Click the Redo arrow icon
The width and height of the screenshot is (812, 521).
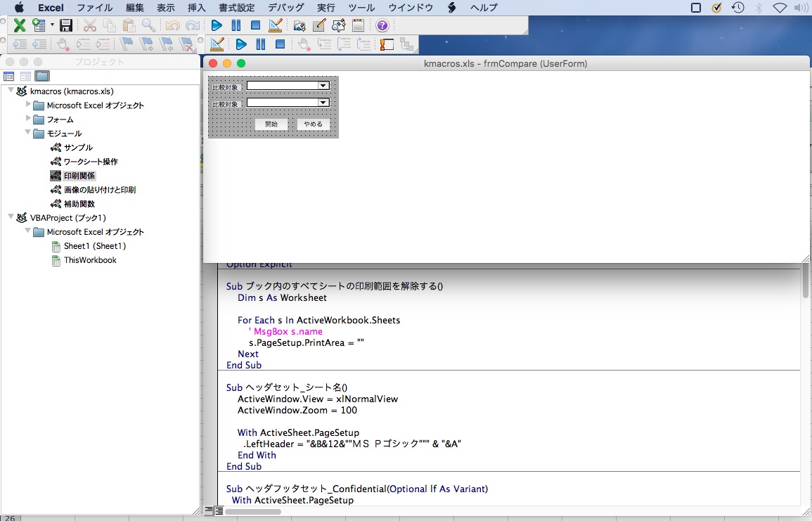[x=192, y=25]
